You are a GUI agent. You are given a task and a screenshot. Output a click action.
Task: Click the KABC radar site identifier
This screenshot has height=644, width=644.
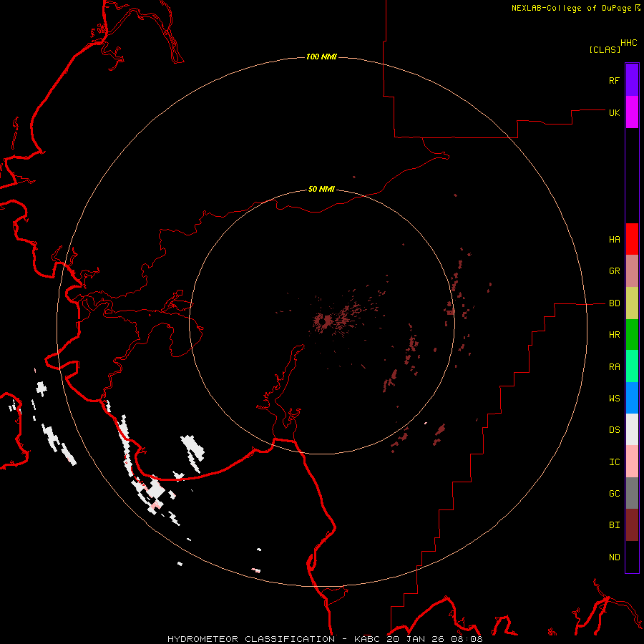(368, 639)
